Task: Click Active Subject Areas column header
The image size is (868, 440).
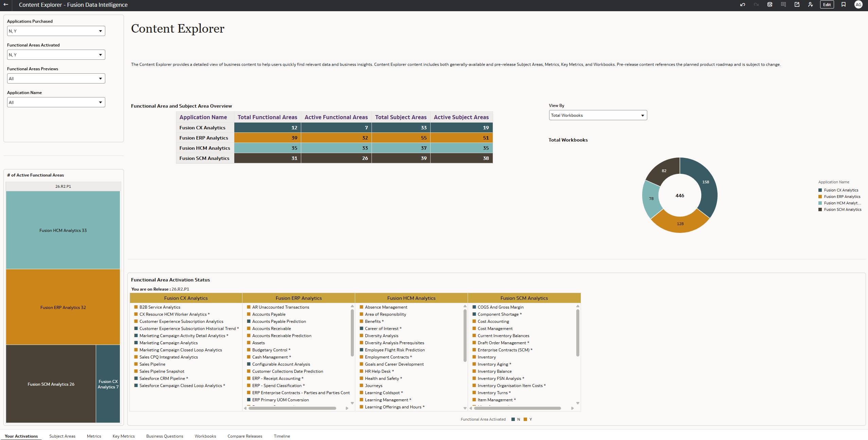Action: point(461,117)
